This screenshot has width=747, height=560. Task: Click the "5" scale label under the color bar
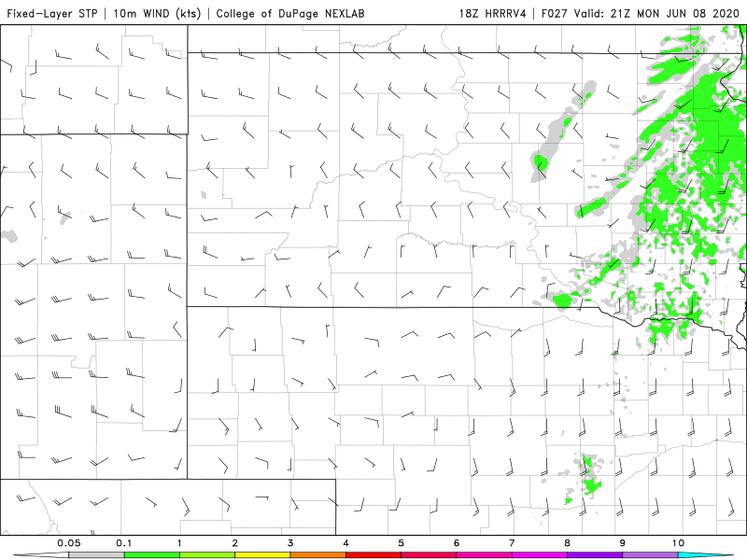[x=402, y=543]
